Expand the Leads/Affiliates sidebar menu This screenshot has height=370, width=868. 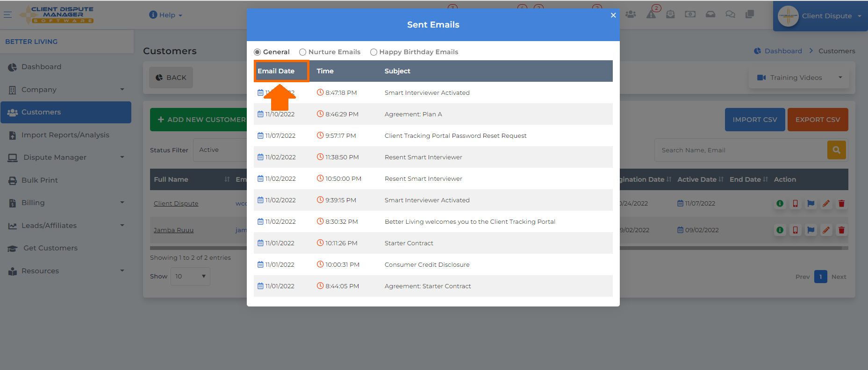click(66, 226)
